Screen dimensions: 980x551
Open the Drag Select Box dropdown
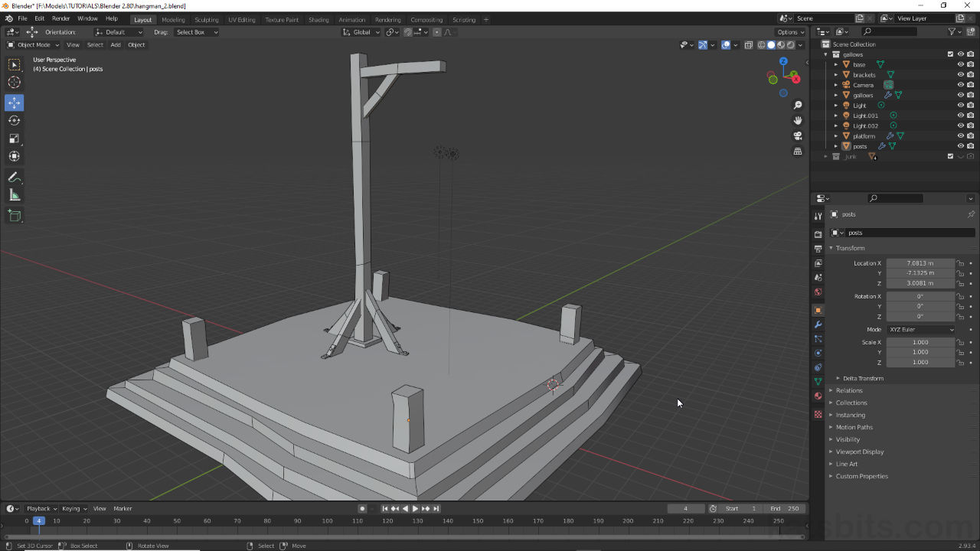pyautogui.click(x=197, y=32)
